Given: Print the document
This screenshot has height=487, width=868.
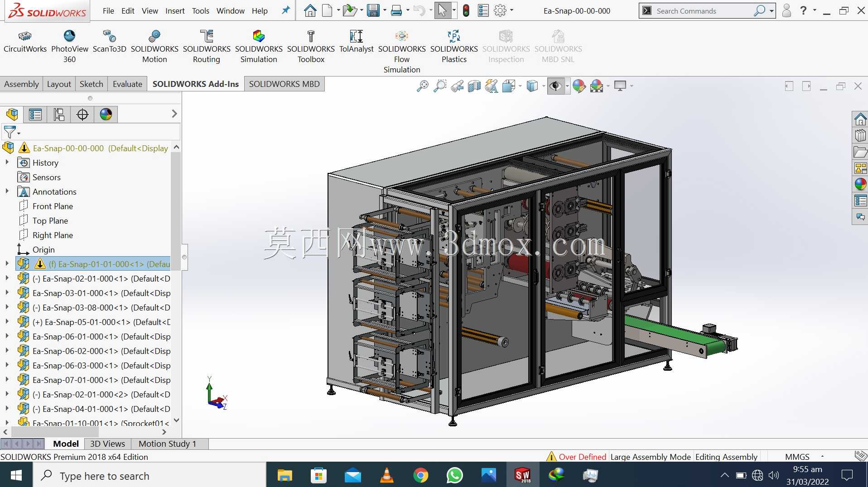Looking at the screenshot, I should 396,10.
